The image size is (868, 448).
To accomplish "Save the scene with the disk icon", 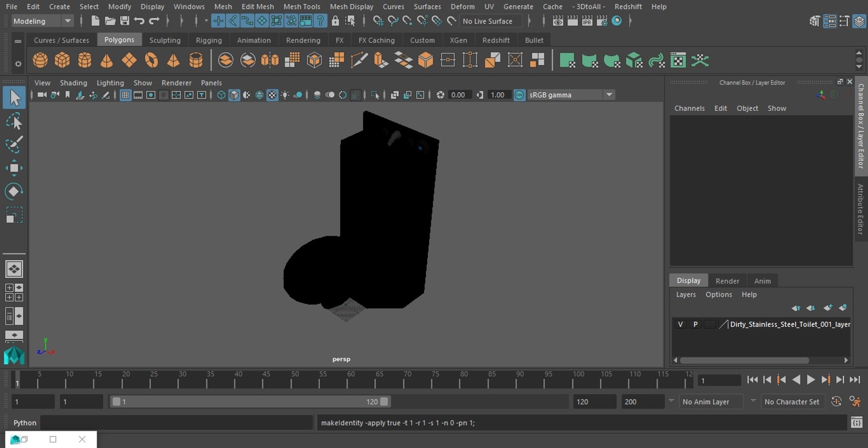I will tap(125, 21).
